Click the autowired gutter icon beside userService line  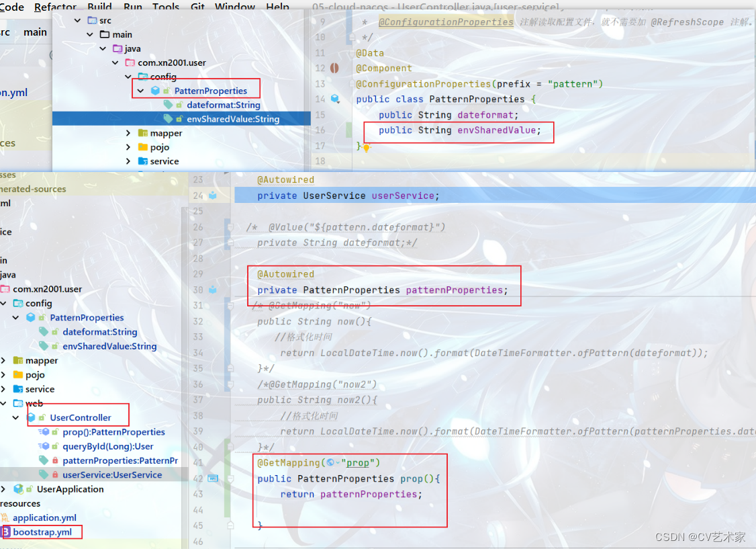click(x=213, y=196)
